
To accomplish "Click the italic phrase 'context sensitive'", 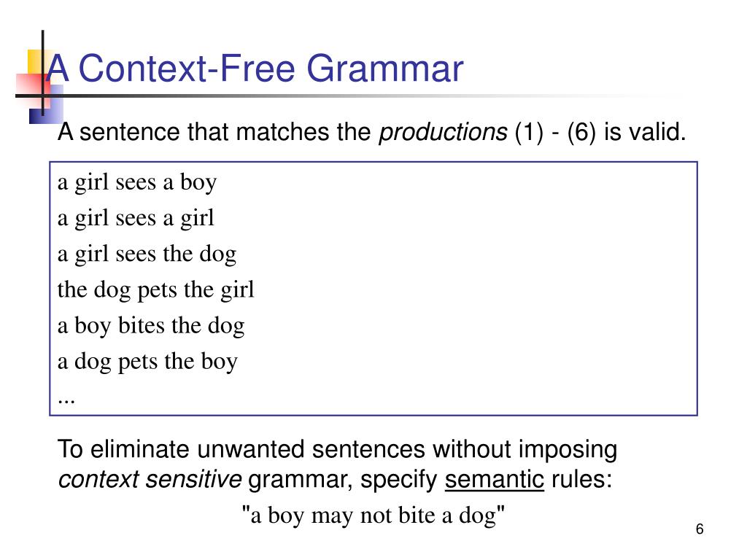I will [x=150, y=480].
